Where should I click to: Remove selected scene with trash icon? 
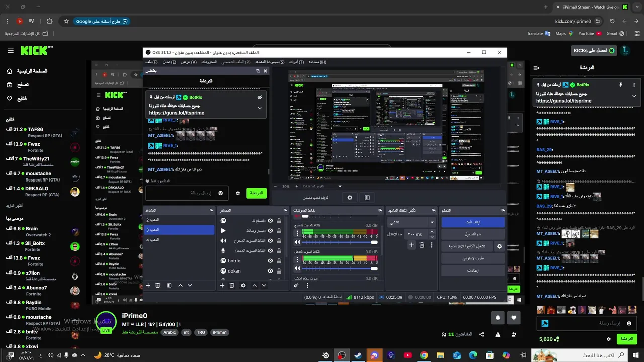point(157,285)
